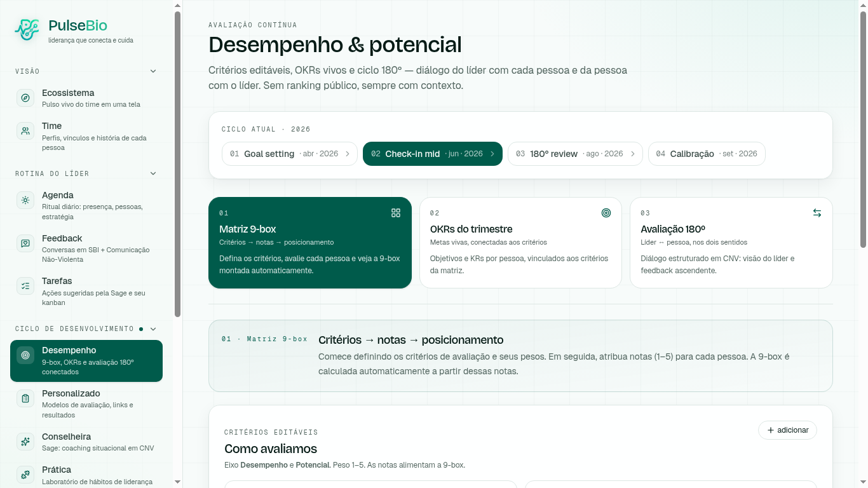Viewport: 868px width, 488px height.
Task: Click the Ecossistema compass icon
Action: tap(25, 98)
